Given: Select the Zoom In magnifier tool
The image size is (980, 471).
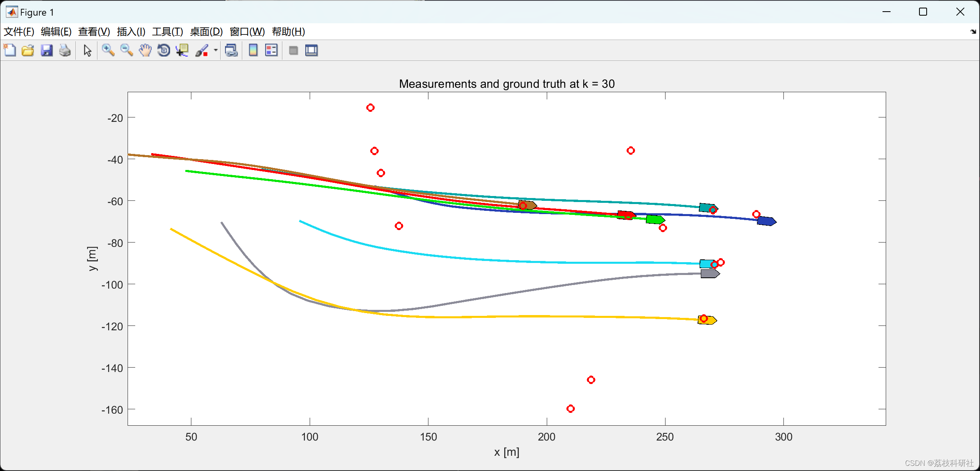Looking at the screenshot, I should pos(108,51).
